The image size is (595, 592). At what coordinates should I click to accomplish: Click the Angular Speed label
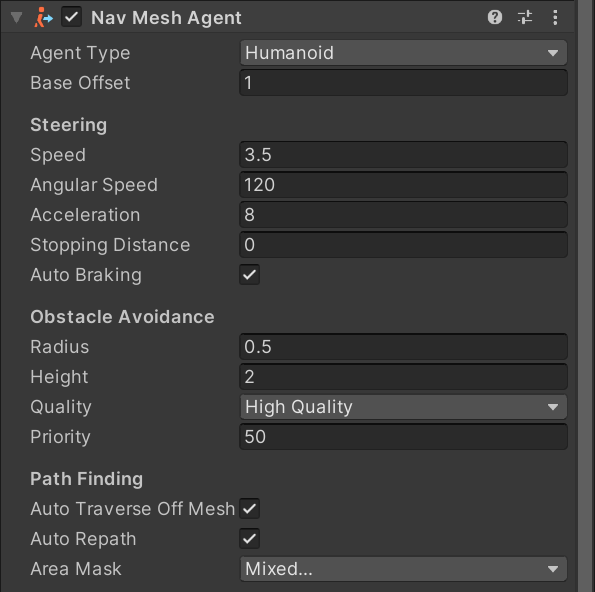pyautogui.click(x=94, y=185)
